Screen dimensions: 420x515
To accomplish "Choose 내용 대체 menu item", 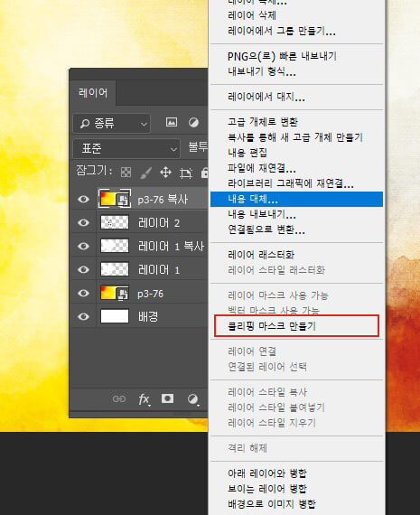I will click(x=296, y=199).
